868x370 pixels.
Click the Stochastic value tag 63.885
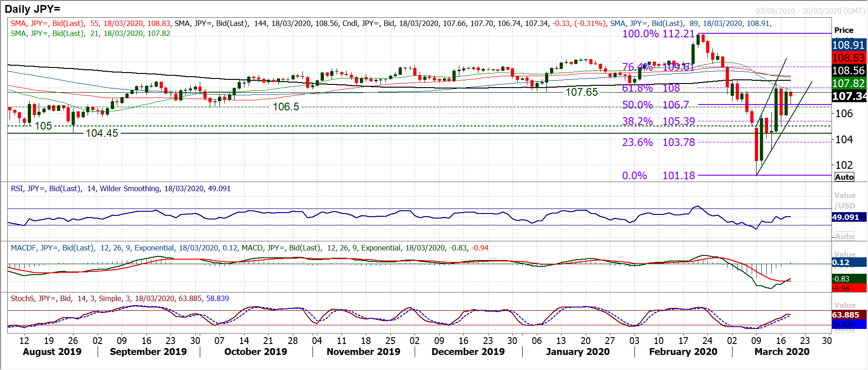click(x=848, y=315)
